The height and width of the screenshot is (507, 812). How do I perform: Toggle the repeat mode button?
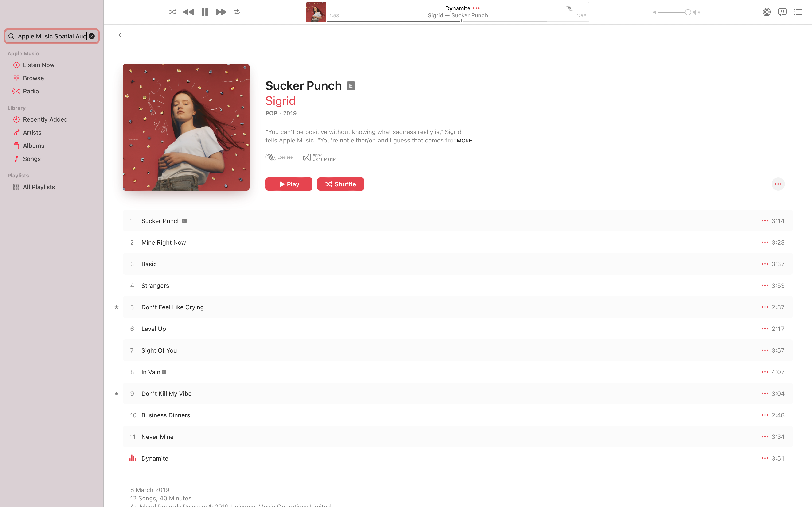(x=237, y=12)
